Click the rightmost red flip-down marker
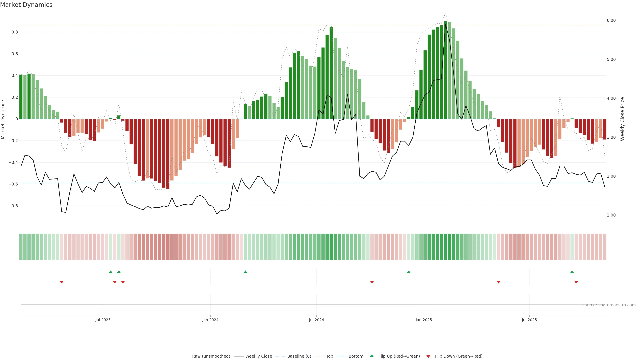 click(576, 282)
